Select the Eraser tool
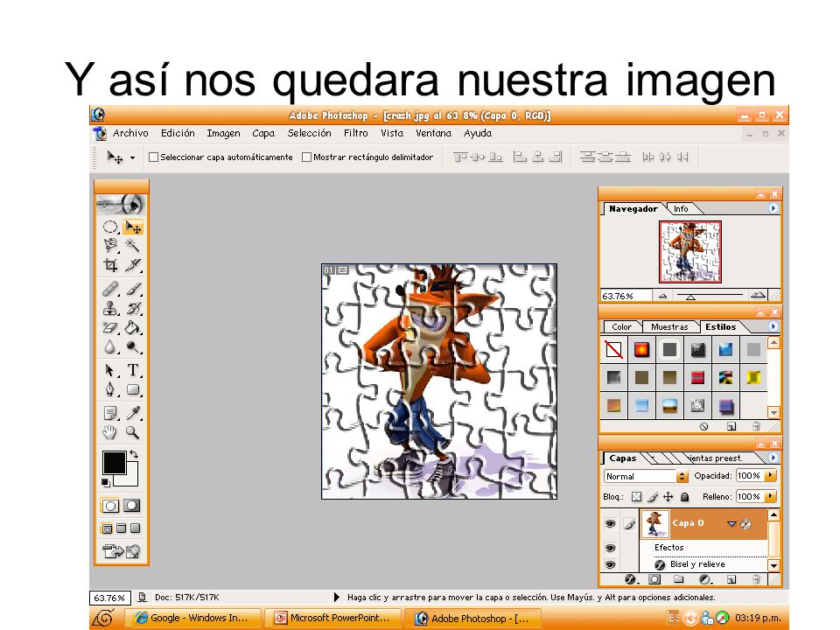The image size is (840, 630). click(110, 327)
